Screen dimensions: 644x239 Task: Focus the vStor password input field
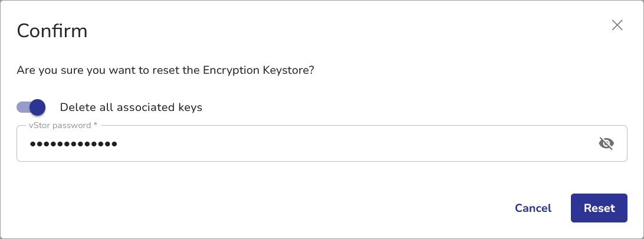tap(354, 143)
